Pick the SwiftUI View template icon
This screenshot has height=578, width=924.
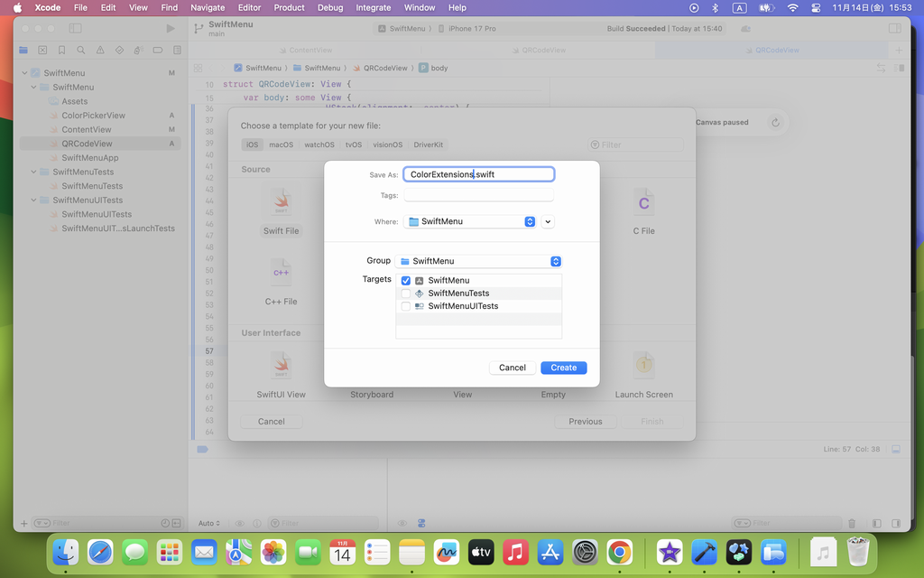pyautogui.click(x=281, y=365)
